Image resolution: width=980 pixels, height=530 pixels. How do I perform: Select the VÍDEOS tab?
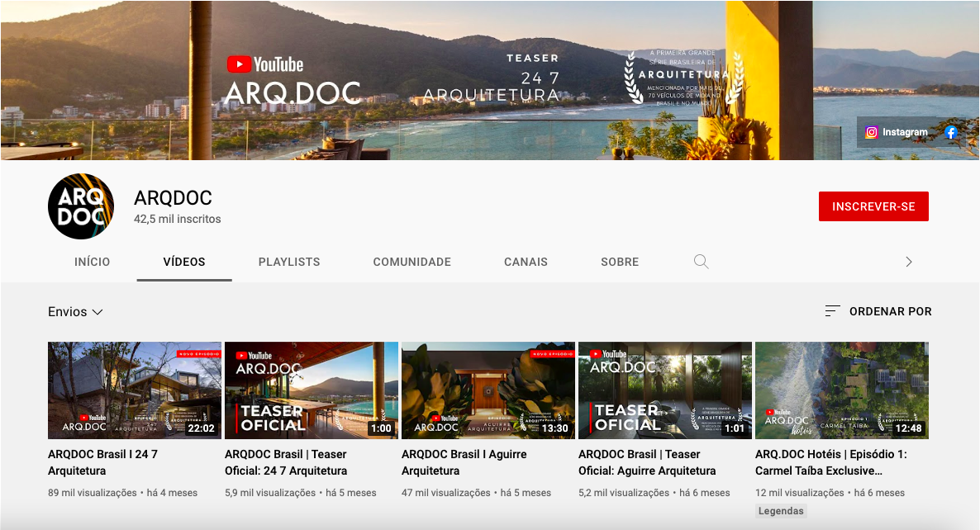184,262
